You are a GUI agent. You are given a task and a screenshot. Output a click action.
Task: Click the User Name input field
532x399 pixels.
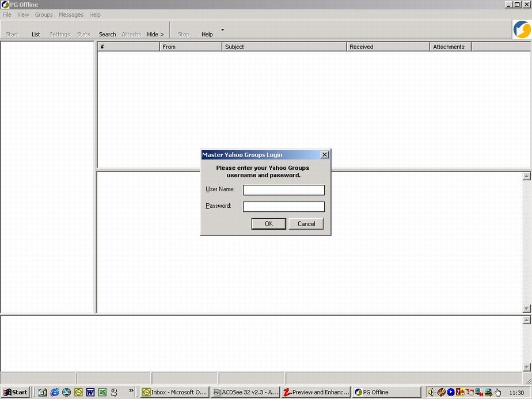(x=283, y=190)
